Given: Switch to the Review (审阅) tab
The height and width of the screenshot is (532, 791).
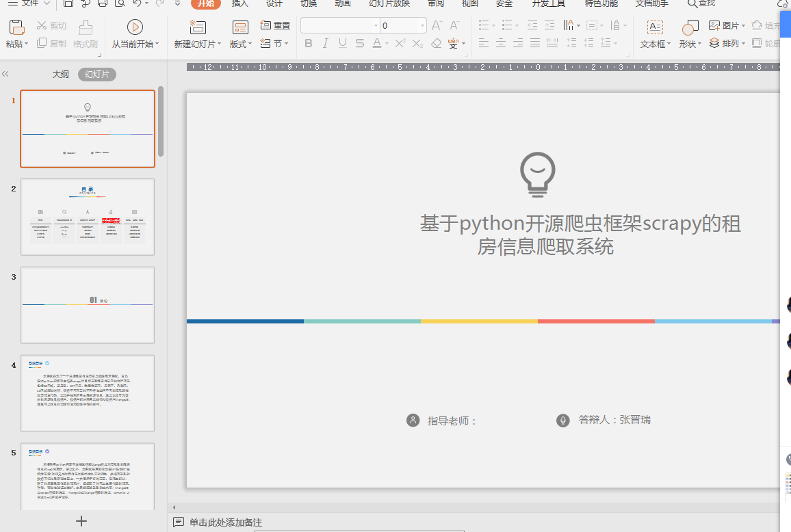Looking at the screenshot, I should click(435, 3).
